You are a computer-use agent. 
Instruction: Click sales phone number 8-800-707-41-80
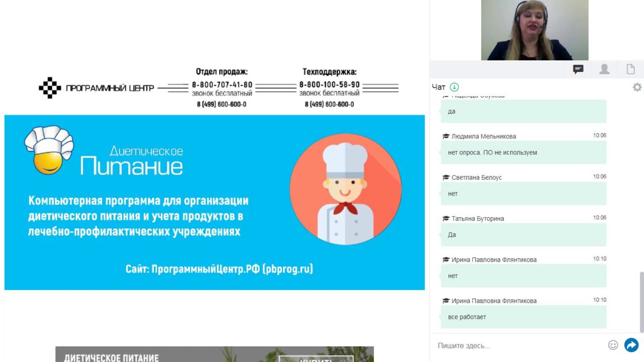click(x=222, y=85)
